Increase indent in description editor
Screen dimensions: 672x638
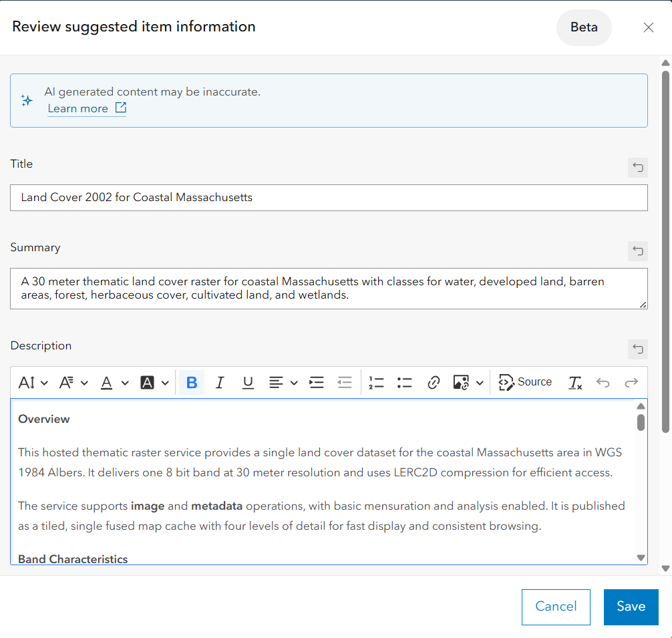point(316,382)
